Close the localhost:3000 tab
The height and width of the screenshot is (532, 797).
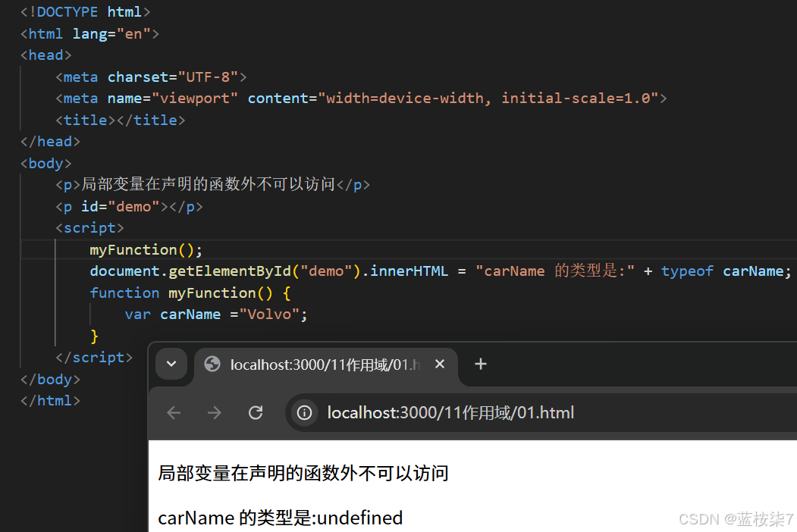point(440,364)
